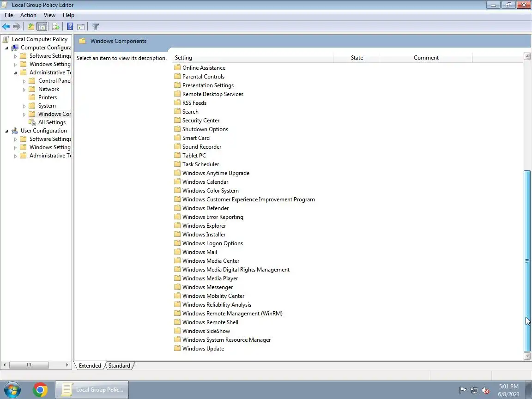The width and height of the screenshot is (532, 399).
Task: Select the RSS Feeds folder
Action: [x=194, y=103]
